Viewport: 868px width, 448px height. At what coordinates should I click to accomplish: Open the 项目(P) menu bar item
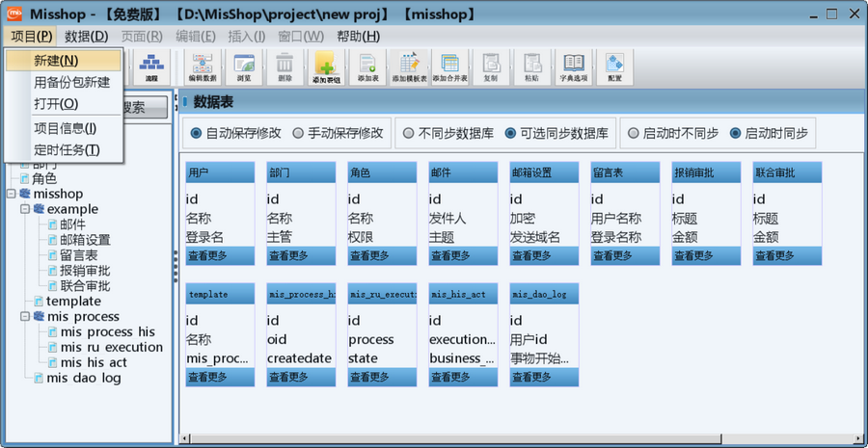(x=32, y=37)
